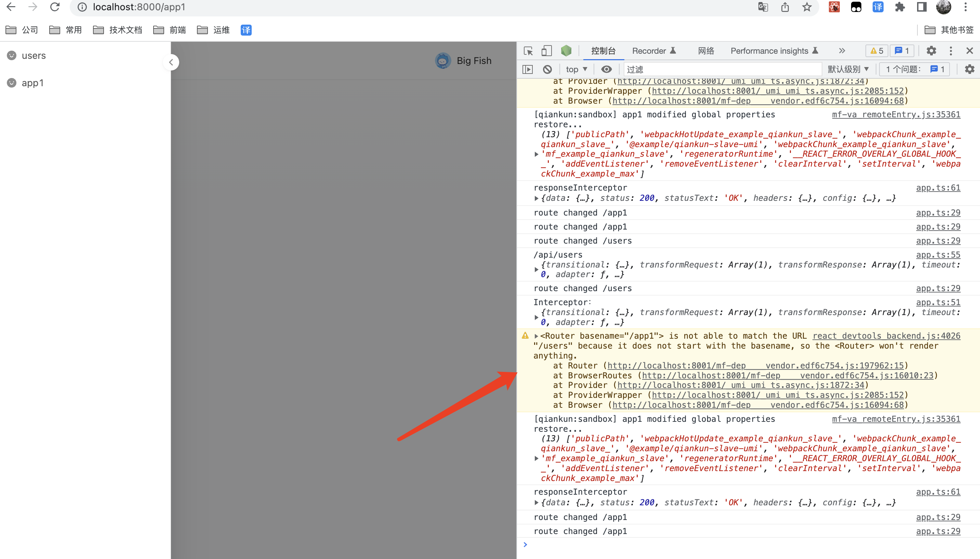Click the browser reload button
The image size is (980, 559).
55,7
